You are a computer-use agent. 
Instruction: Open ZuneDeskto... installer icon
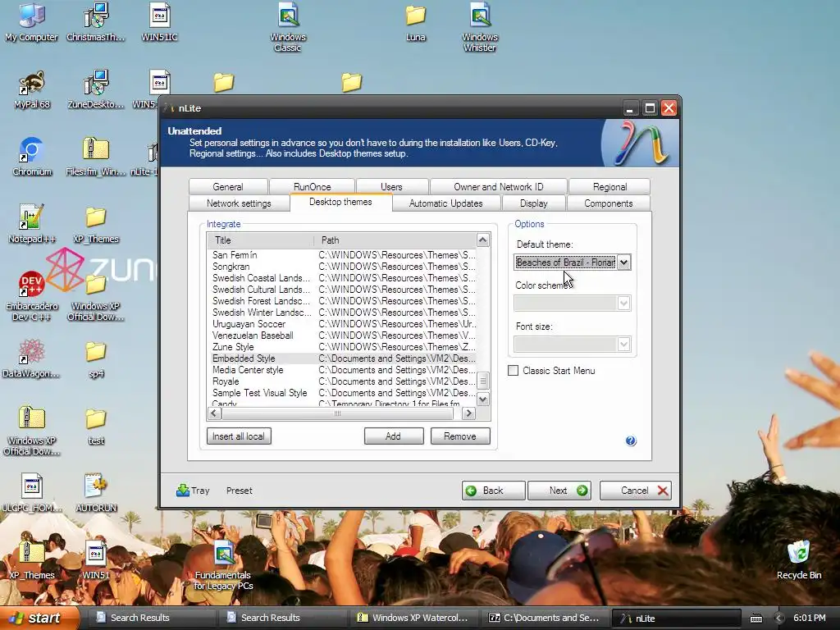pyautogui.click(x=95, y=89)
